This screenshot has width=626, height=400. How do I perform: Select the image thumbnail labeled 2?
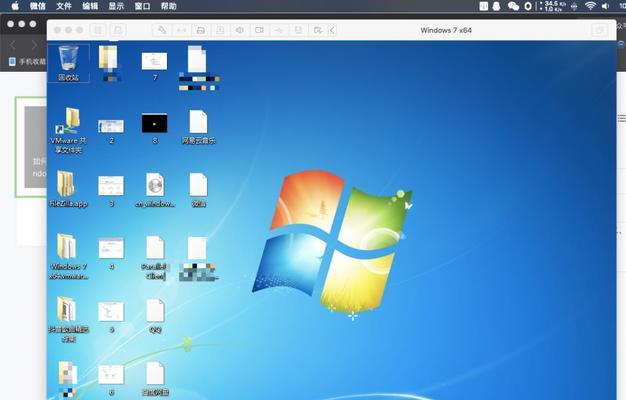tap(111, 131)
